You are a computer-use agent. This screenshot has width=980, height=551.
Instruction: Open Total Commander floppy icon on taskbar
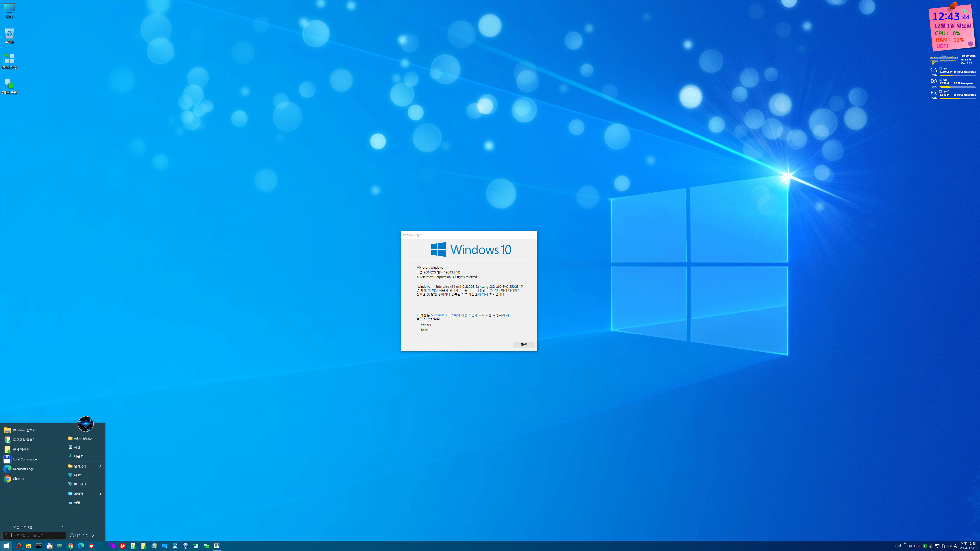50,546
